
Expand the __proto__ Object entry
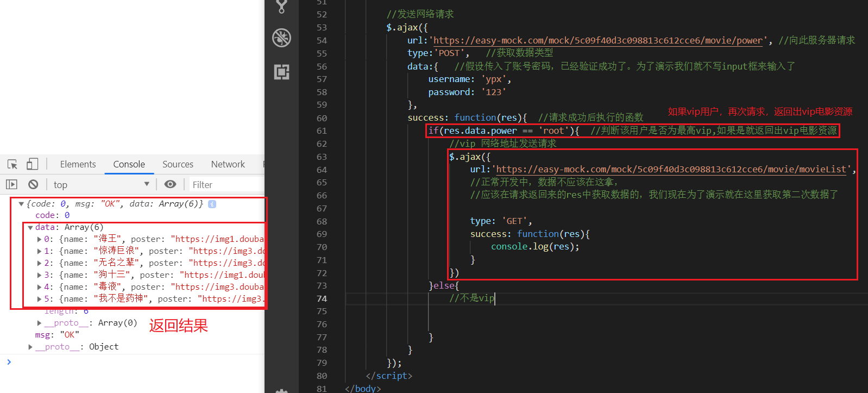point(30,347)
